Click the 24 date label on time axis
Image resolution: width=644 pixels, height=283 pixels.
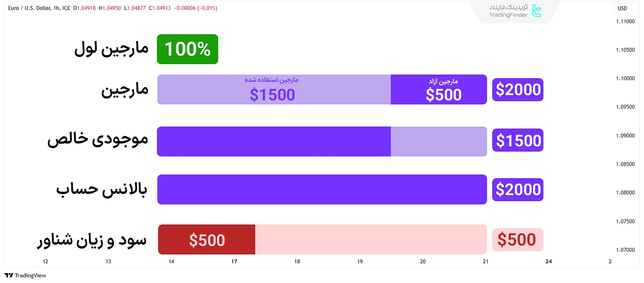pos(549,262)
